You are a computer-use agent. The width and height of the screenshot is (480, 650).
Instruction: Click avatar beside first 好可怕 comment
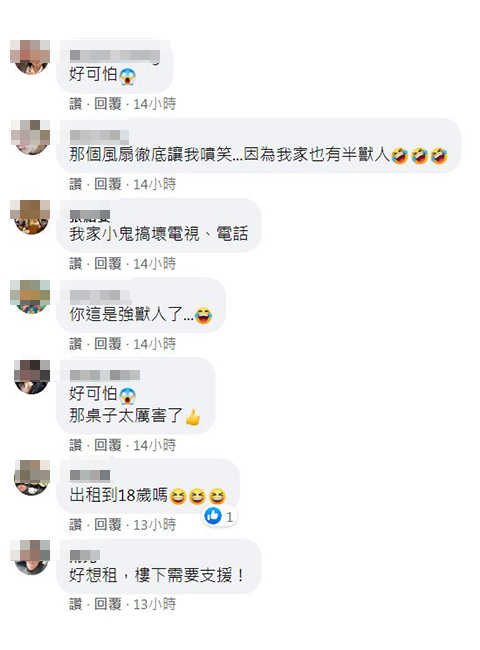pos(31,57)
